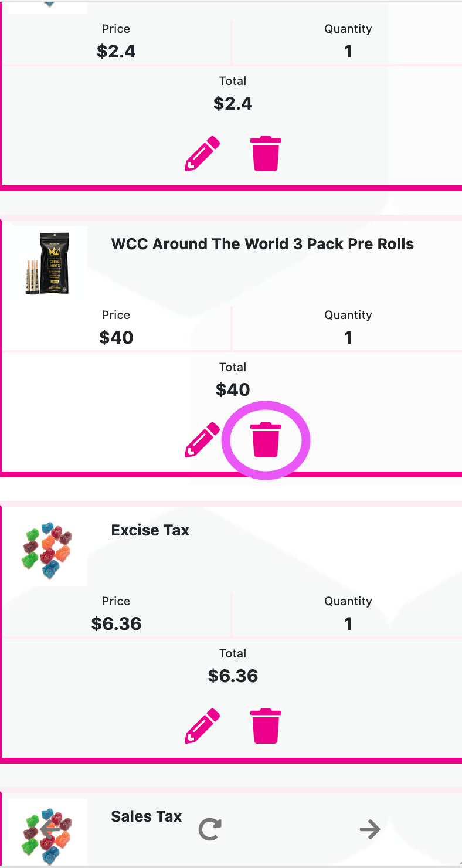The image size is (462, 868).
Task: Click the $6.36 Total amount
Action: (233, 676)
